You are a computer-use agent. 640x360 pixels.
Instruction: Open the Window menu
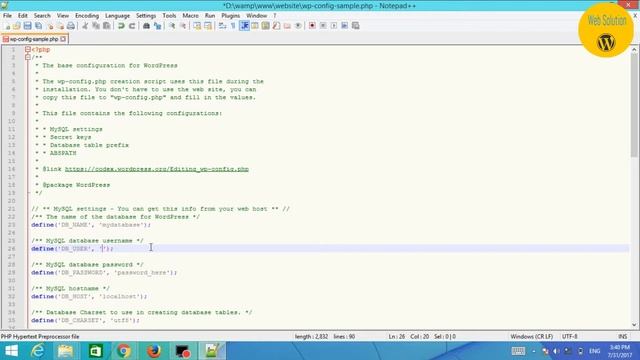(256, 16)
